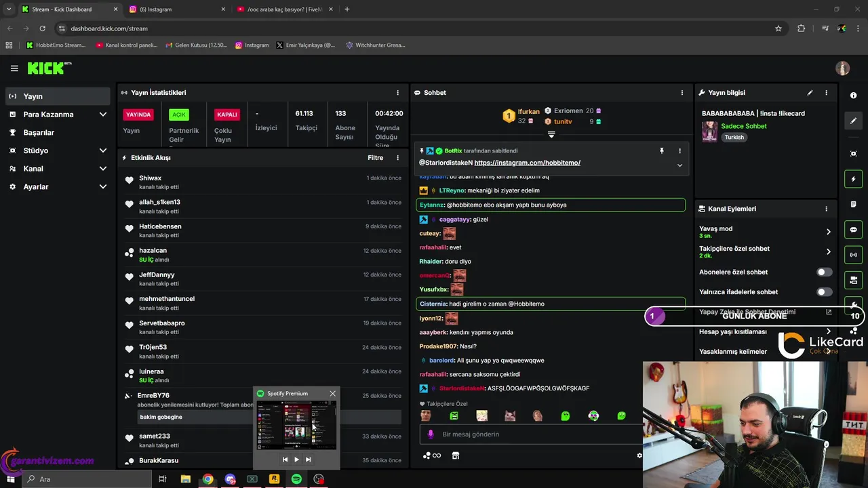This screenshot has width=868, height=488.
Task: Open Yayın İstatistikleri panel options
Action: (398, 93)
